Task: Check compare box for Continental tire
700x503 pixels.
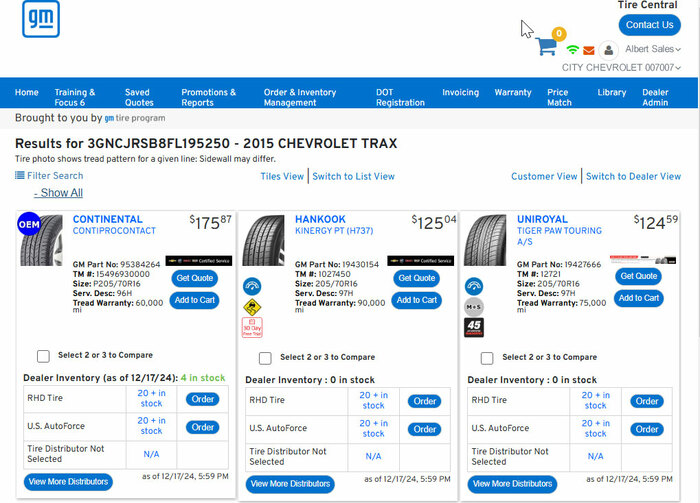Action: [x=43, y=356]
